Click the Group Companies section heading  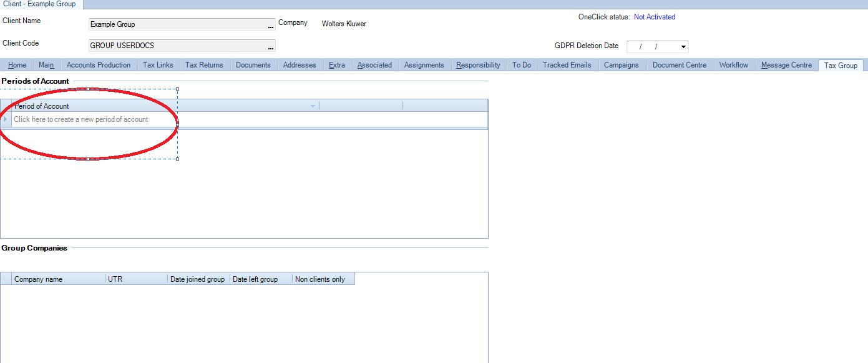(34, 248)
